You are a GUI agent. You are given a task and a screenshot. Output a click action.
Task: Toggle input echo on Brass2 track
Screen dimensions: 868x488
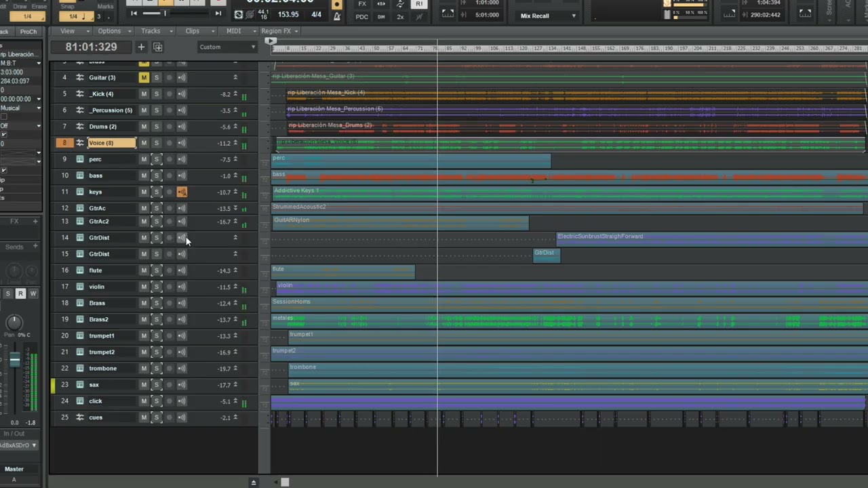(182, 319)
